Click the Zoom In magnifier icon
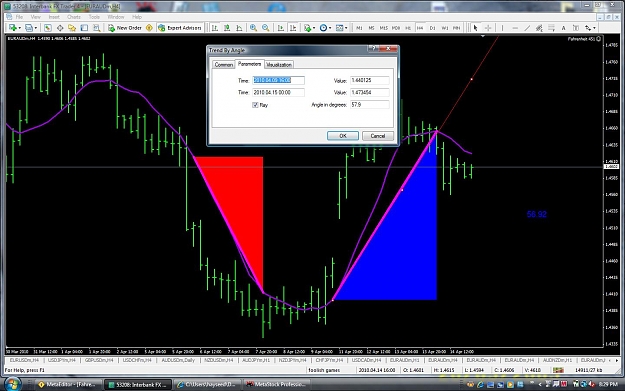Screen dimensions: 625x391 [253, 28]
